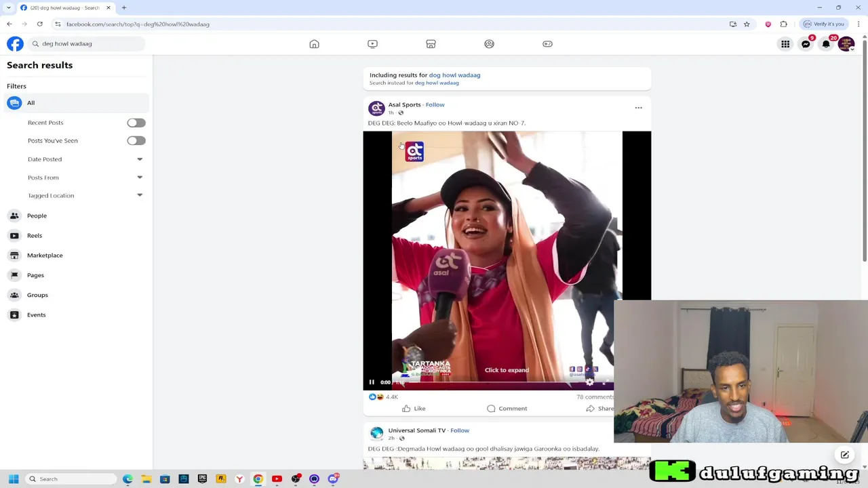Image resolution: width=868 pixels, height=488 pixels.
Task: Open the Windows Start menu
Action: [x=13, y=479]
